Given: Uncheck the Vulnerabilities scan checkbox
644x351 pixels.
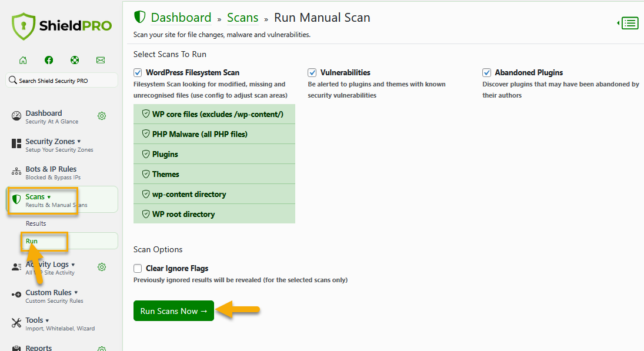Looking at the screenshot, I should (x=312, y=73).
